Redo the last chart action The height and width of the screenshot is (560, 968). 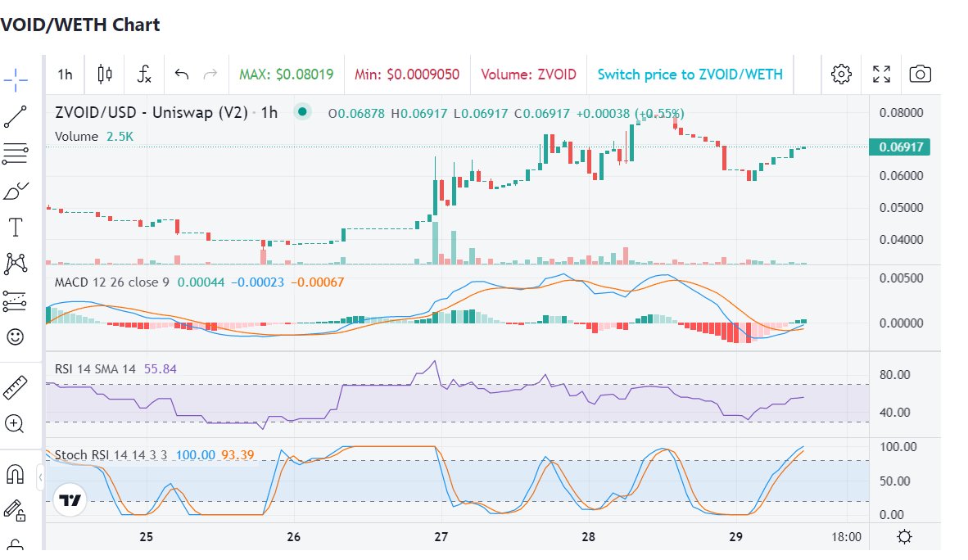(x=210, y=75)
